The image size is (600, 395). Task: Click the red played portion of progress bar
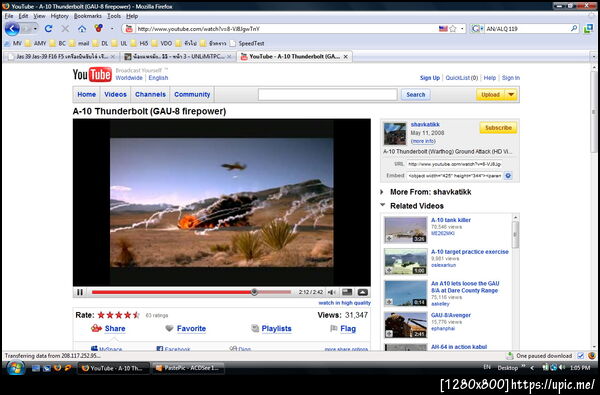pos(171,292)
